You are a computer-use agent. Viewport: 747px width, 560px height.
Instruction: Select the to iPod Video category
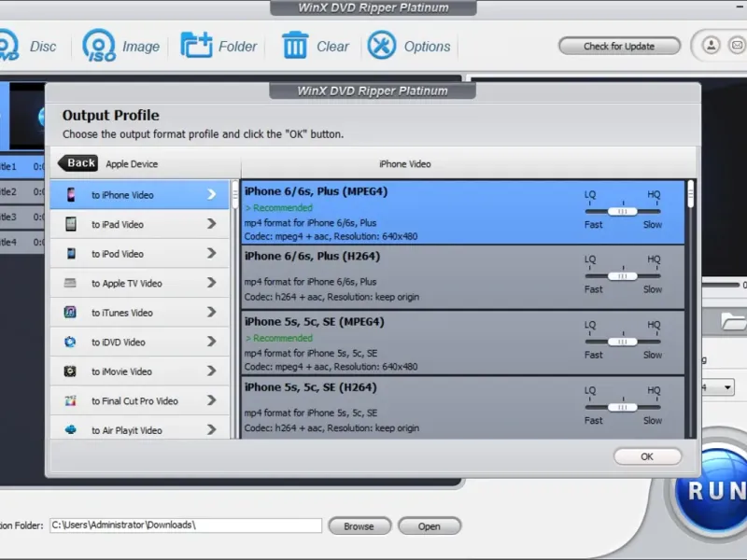(x=139, y=254)
